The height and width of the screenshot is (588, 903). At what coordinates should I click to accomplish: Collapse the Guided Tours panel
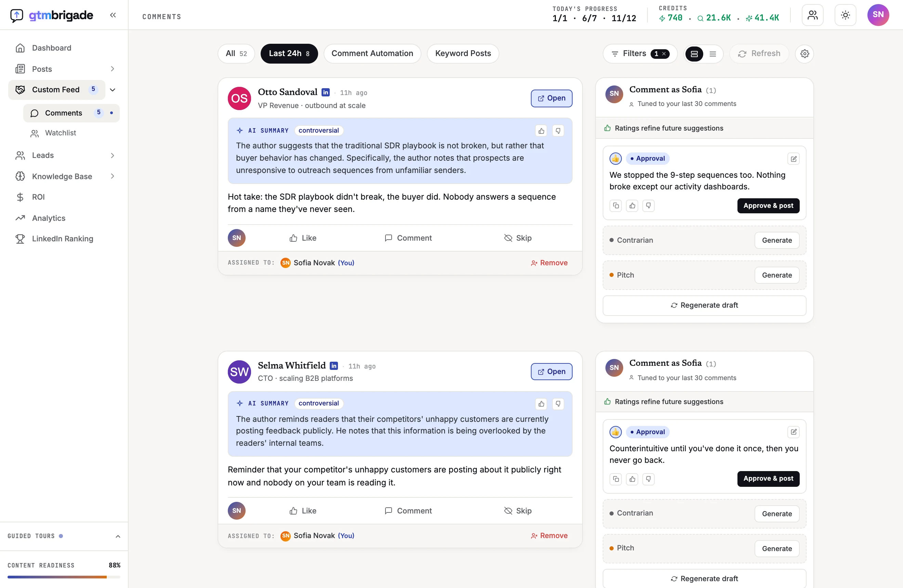[x=118, y=536]
